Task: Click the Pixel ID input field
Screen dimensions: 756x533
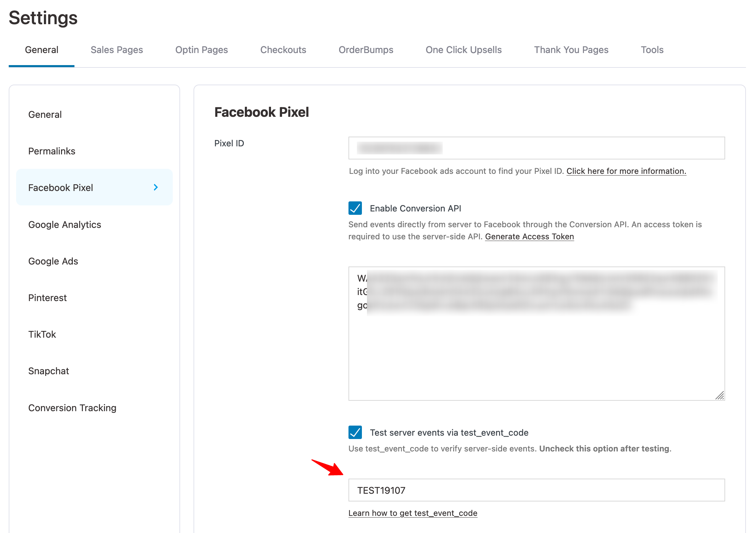Action: point(536,148)
